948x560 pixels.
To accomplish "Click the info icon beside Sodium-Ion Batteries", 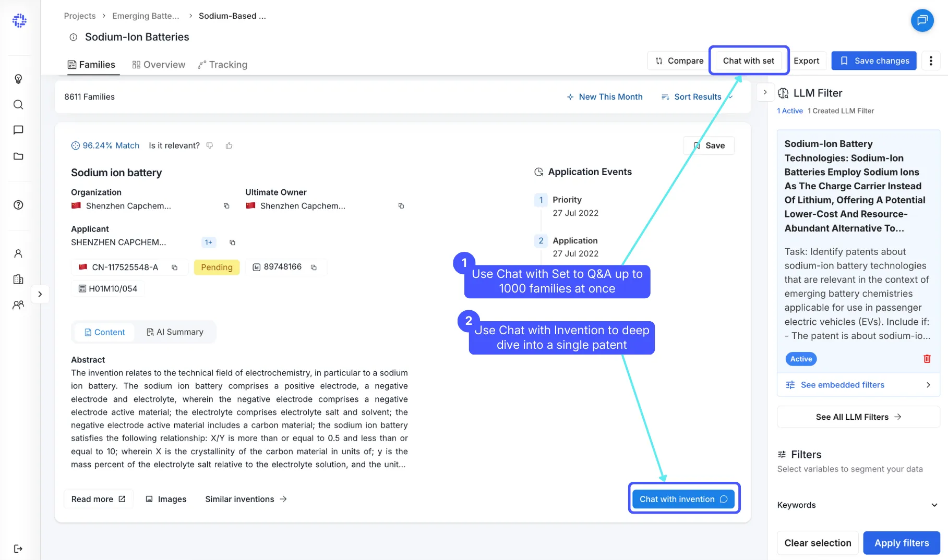I will click(x=74, y=37).
